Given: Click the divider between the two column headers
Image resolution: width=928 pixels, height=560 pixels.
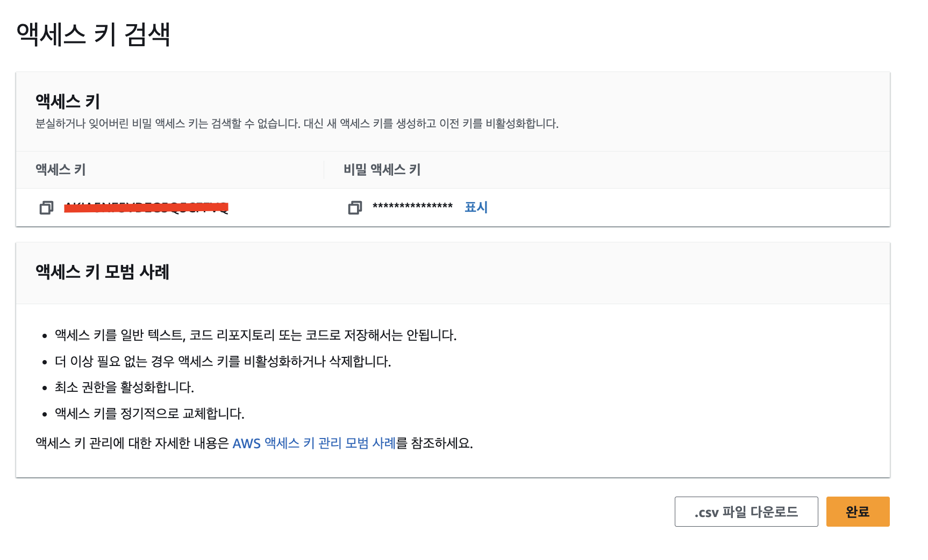Looking at the screenshot, I should pos(324,169).
